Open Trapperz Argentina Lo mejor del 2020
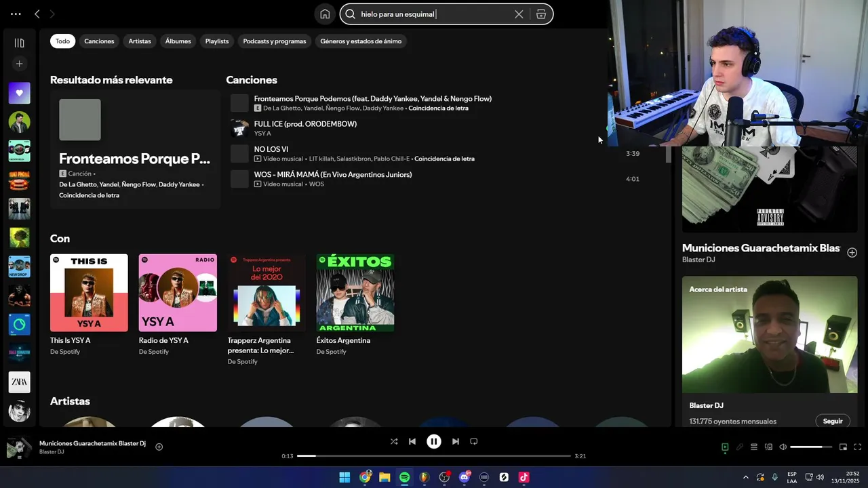 [267, 310]
